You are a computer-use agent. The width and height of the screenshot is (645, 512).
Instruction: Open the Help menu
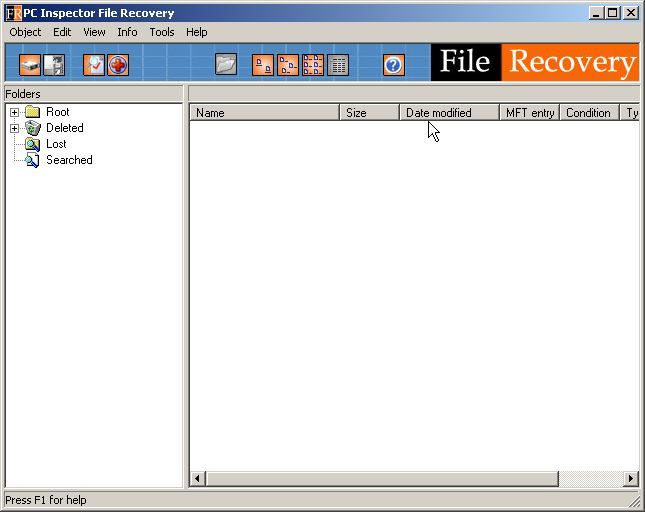click(197, 32)
